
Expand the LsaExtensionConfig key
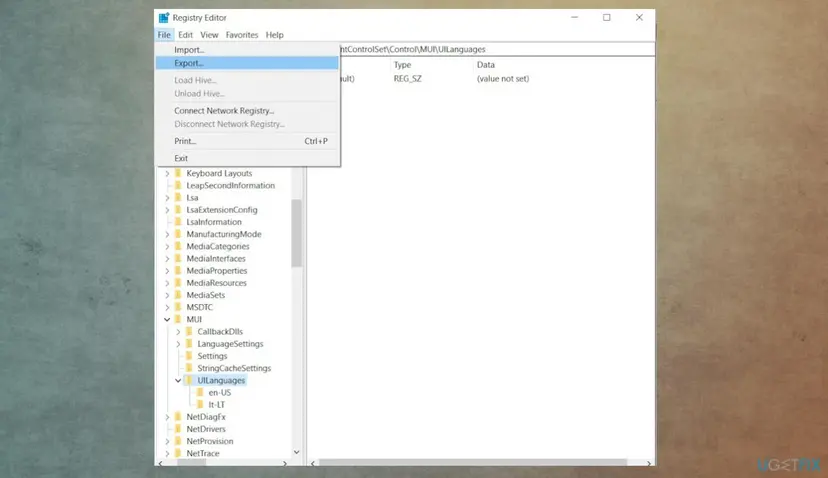[x=167, y=210]
